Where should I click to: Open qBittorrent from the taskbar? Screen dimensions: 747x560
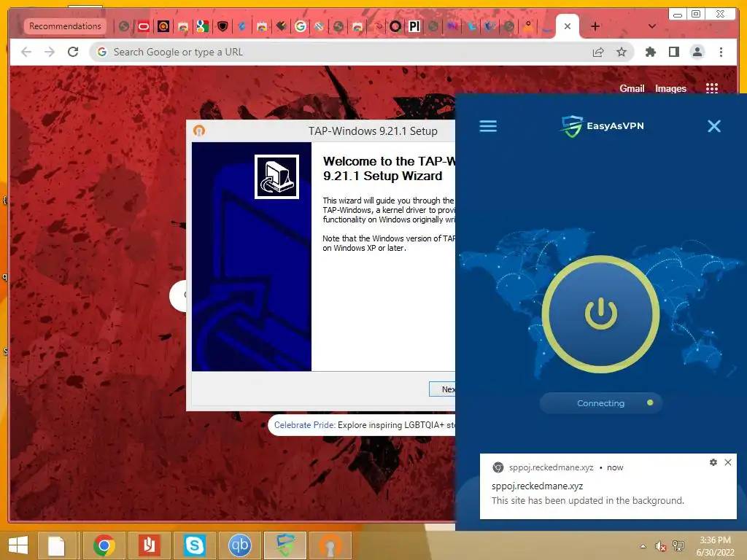pos(239,545)
